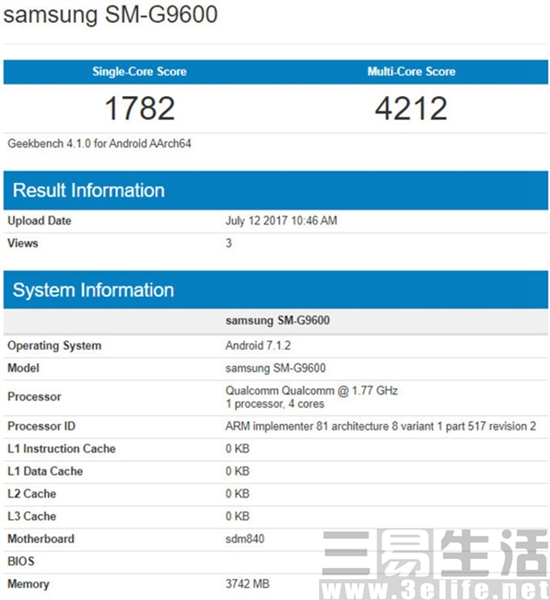Select the 'Android 7.1.2' value
The image size is (550, 600).
click(258, 346)
